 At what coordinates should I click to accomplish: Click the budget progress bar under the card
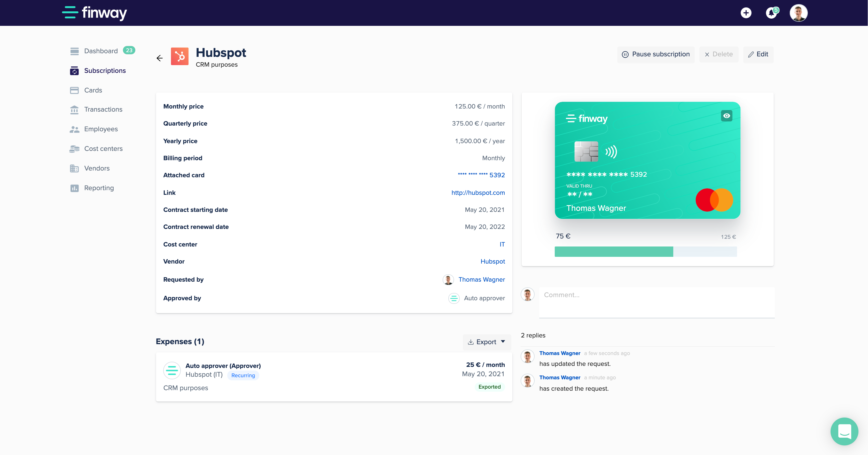645,252
